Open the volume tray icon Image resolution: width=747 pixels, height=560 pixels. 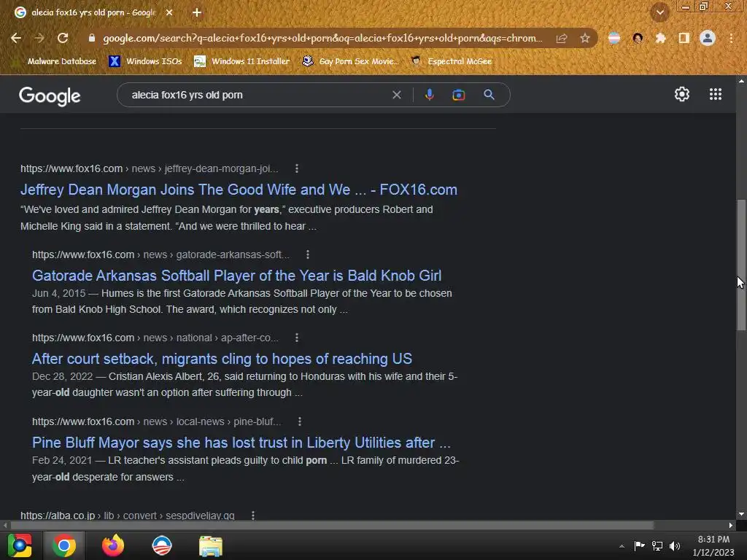coord(675,545)
